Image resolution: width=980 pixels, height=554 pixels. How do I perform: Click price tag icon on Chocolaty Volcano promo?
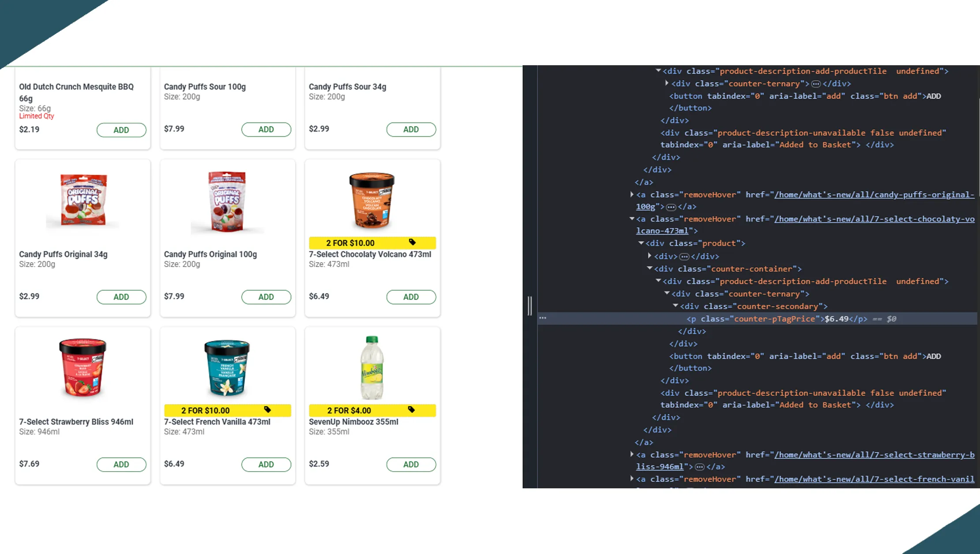(x=412, y=242)
